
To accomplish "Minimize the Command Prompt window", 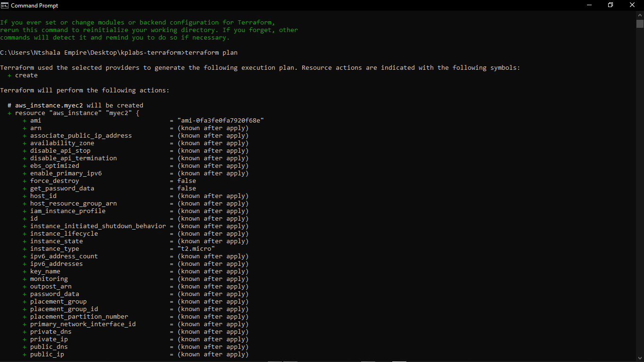I will [589, 5].
